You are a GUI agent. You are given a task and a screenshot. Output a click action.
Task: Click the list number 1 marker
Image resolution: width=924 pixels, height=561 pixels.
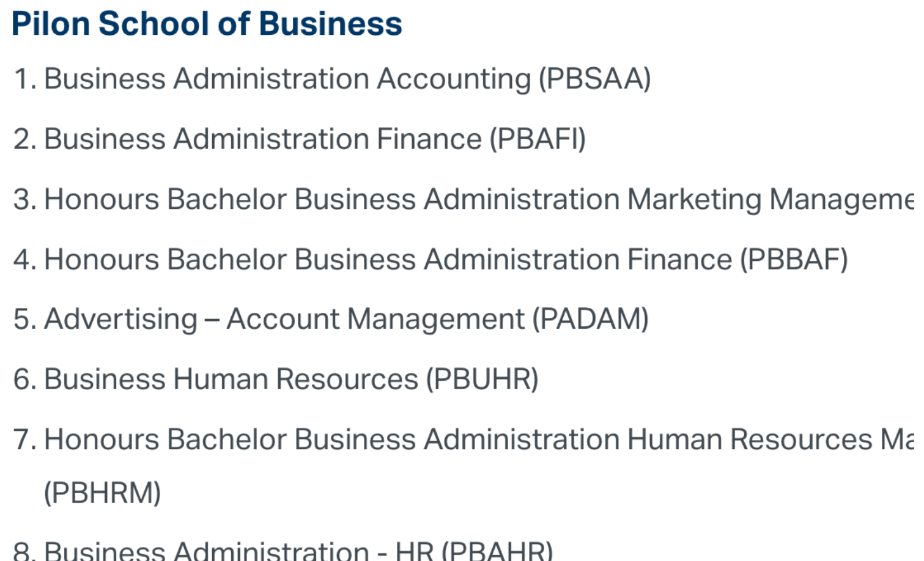click(23, 79)
